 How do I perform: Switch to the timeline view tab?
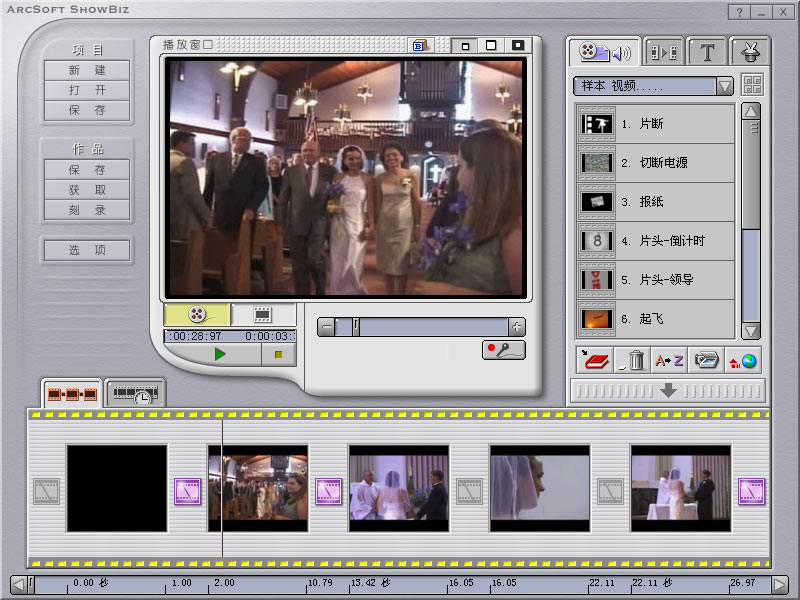click(135, 394)
